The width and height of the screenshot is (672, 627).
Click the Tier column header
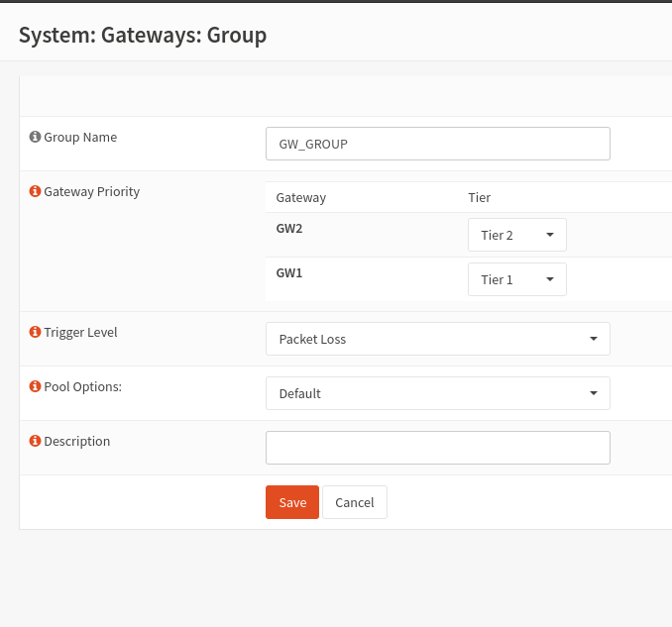[x=479, y=197]
